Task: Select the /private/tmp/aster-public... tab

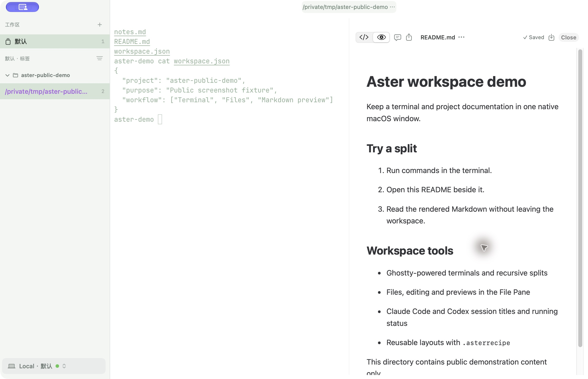Action: point(55,91)
